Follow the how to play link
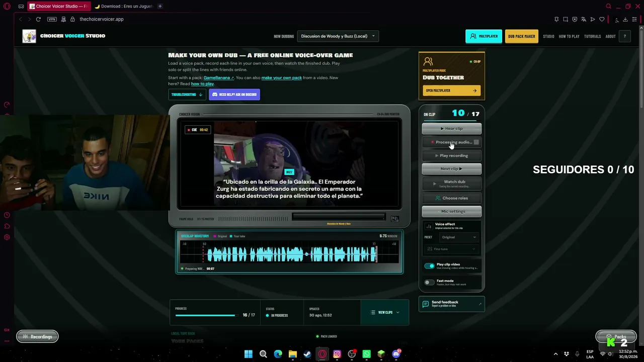644x362 pixels. (202, 84)
